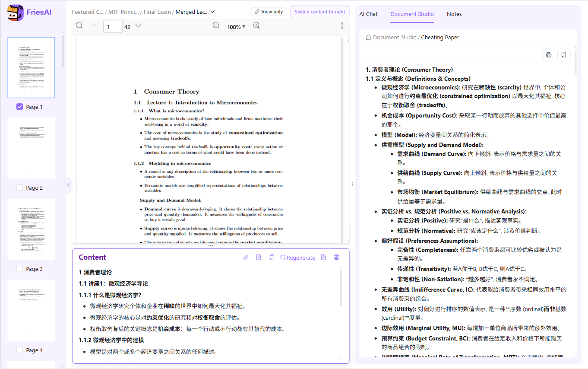Check the Page 2 checkbox
The width and height of the screenshot is (588, 369).
[19, 188]
